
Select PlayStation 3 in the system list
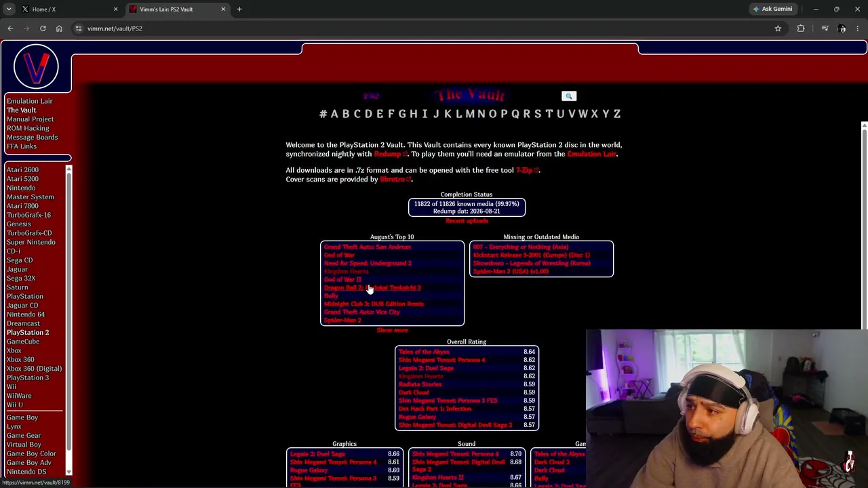(x=28, y=378)
